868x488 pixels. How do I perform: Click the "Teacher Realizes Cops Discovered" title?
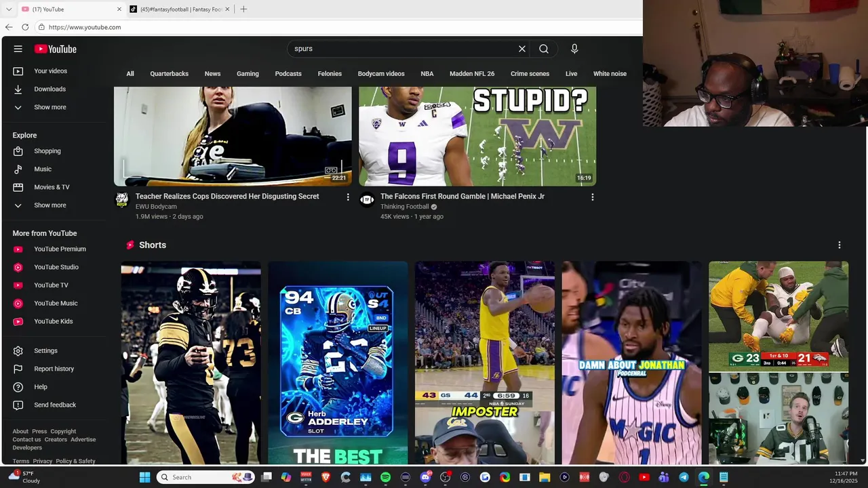click(227, 197)
